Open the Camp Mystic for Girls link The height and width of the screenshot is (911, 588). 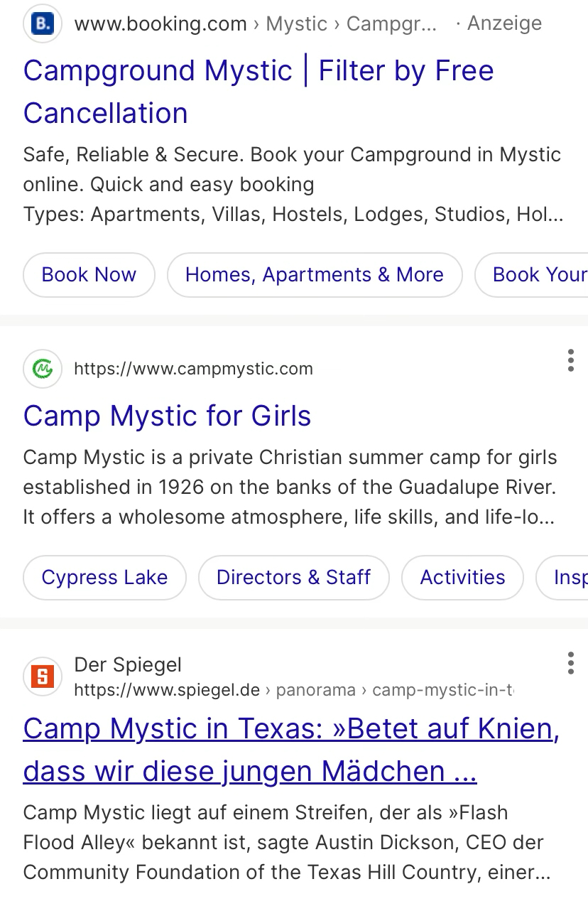[x=167, y=416]
